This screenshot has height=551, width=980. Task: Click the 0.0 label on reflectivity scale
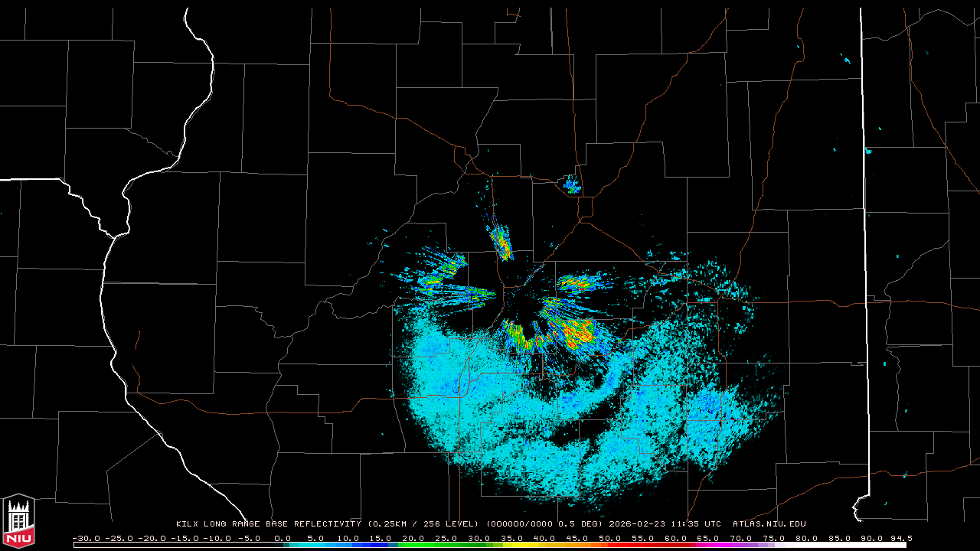tap(282, 539)
